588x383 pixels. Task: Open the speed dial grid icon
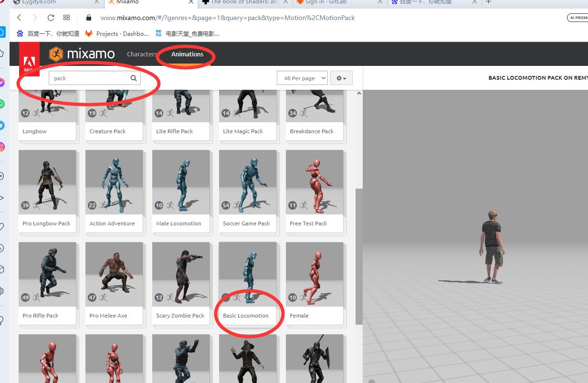(x=66, y=18)
